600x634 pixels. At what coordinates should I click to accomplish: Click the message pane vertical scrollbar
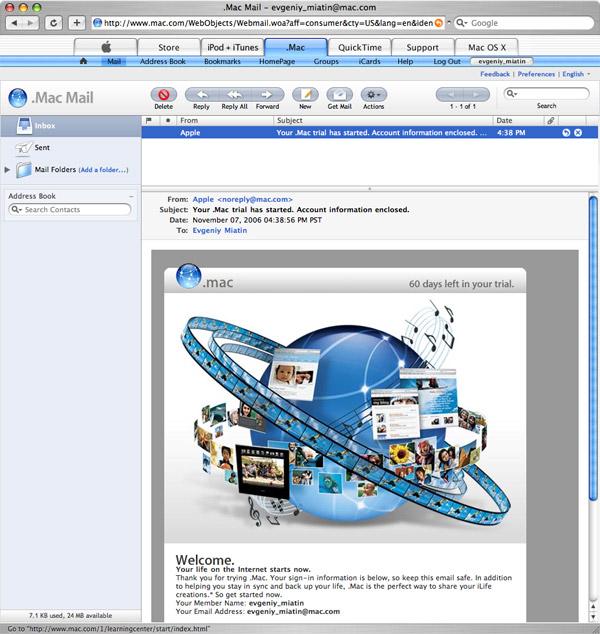point(593,348)
